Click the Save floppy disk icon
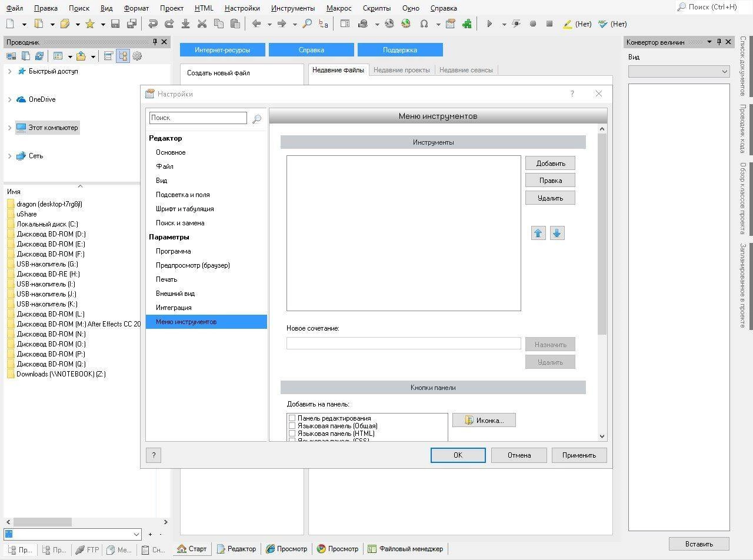The width and height of the screenshot is (753, 560). pos(115,24)
